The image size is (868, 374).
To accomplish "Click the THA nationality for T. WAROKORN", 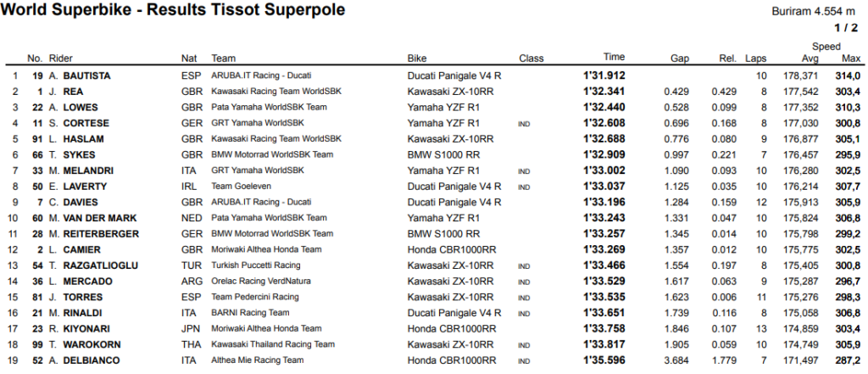I will pos(191,345).
